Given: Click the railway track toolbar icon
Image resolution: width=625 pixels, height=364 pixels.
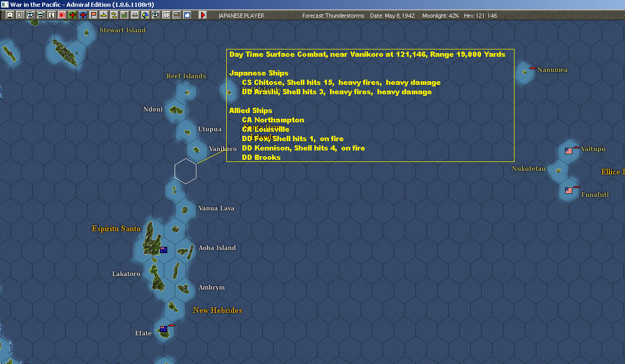Looking at the screenshot, I should click(x=177, y=15).
